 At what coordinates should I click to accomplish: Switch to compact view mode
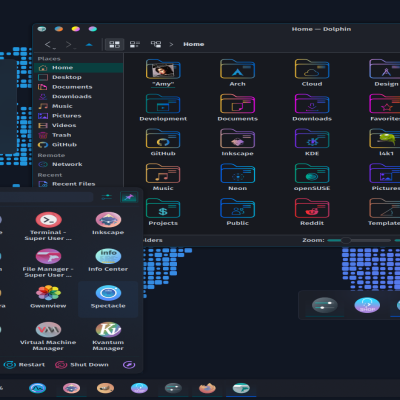pyautogui.click(x=135, y=44)
